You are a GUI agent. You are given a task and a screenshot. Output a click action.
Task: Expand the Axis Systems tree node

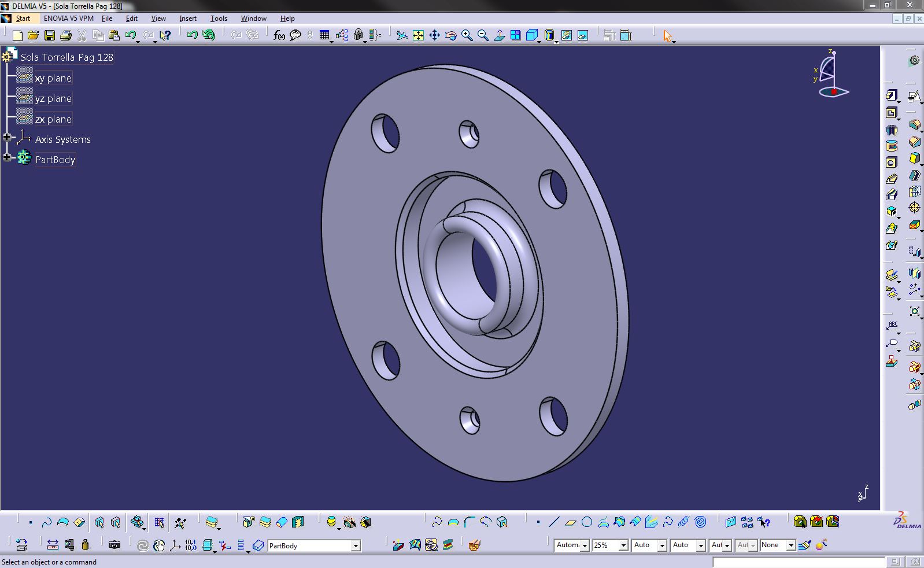pos(7,137)
